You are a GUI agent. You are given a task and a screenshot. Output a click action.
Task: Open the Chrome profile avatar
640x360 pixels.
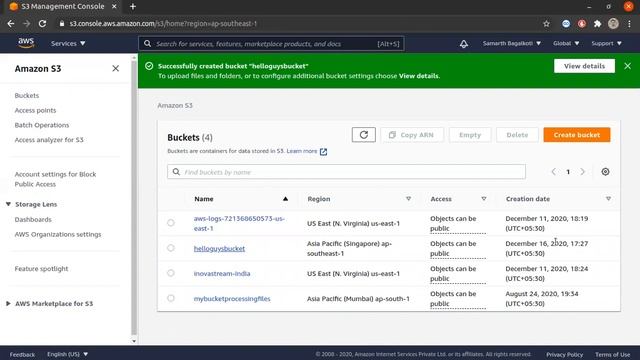[x=613, y=24]
